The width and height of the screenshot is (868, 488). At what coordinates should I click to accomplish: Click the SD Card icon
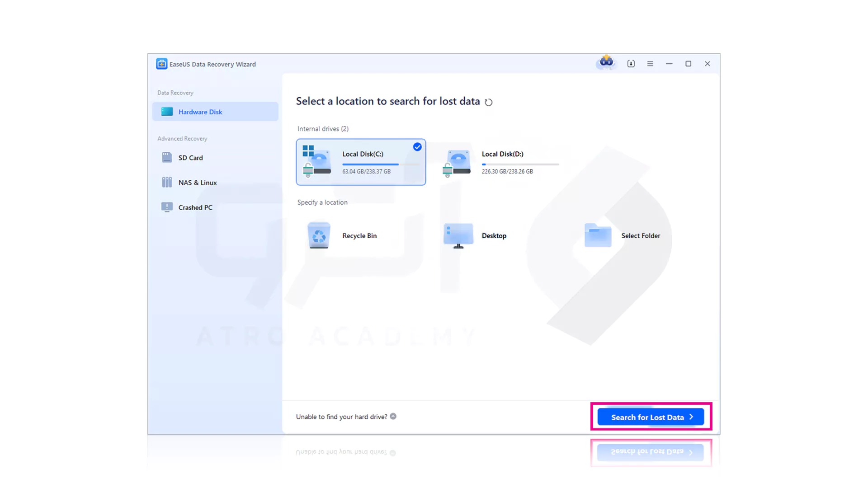167,157
